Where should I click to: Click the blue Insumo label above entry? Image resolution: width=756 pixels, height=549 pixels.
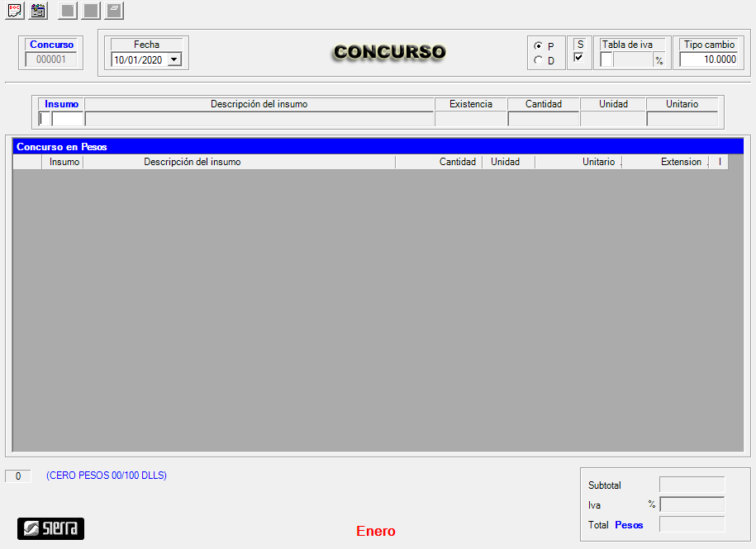[x=62, y=104]
